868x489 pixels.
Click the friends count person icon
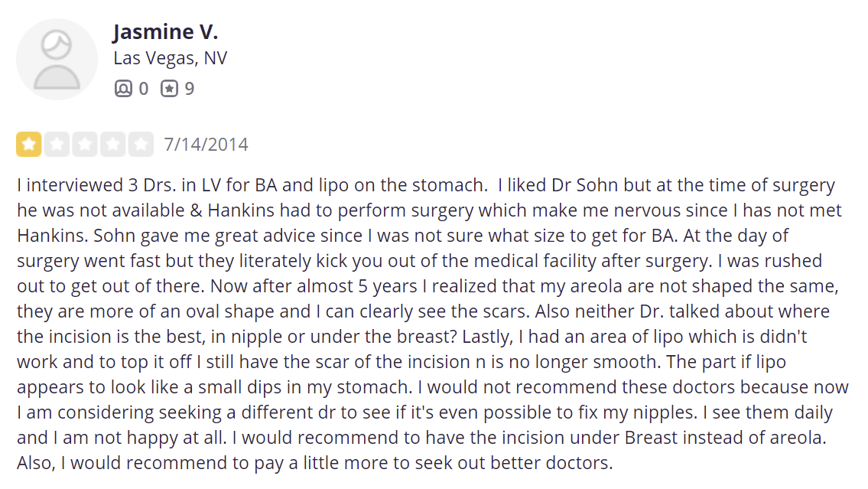pyautogui.click(x=123, y=89)
